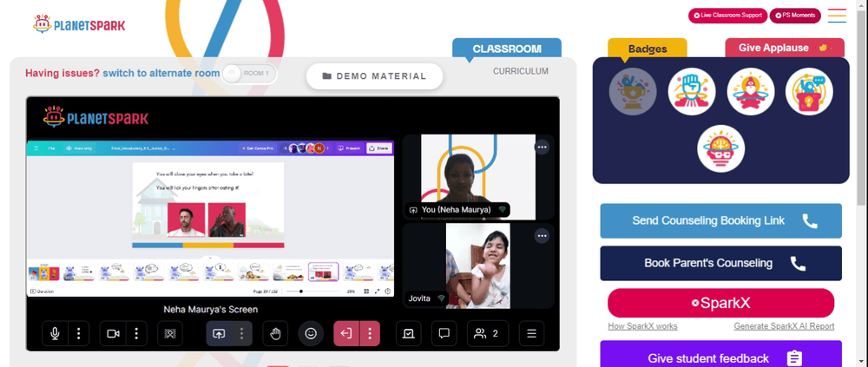Switch to the CLASSROOM tab
Screen dimensions: 868x367
tap(507, 49)
